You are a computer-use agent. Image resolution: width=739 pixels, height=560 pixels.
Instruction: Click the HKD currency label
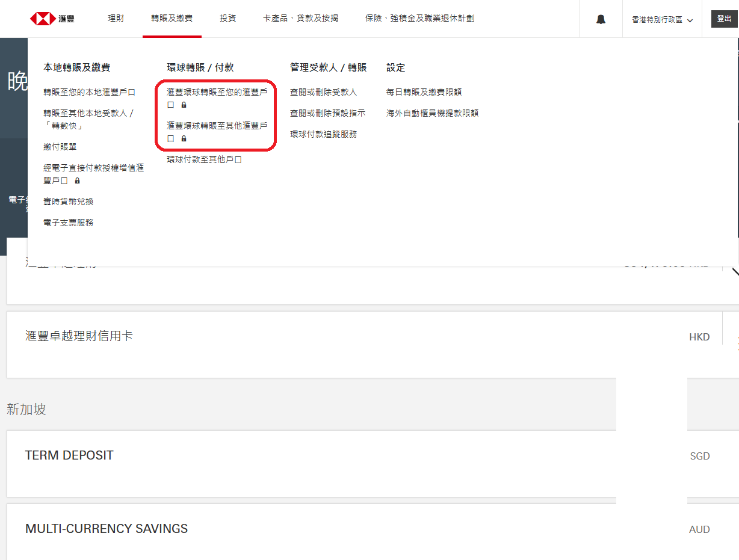click(699, 337)
